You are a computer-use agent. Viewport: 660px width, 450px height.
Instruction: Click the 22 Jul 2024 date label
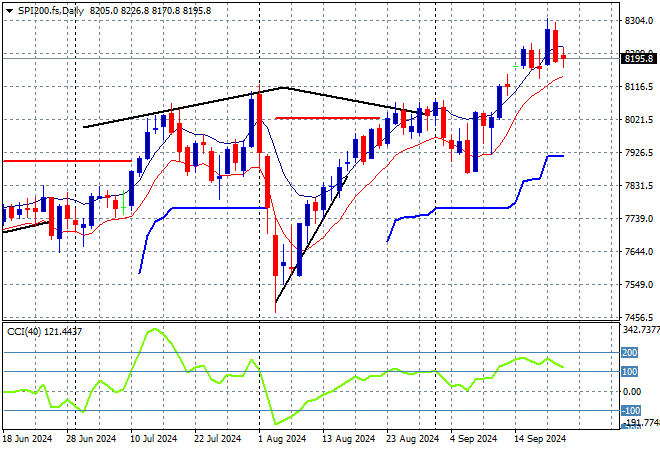(x=217, y=439)
